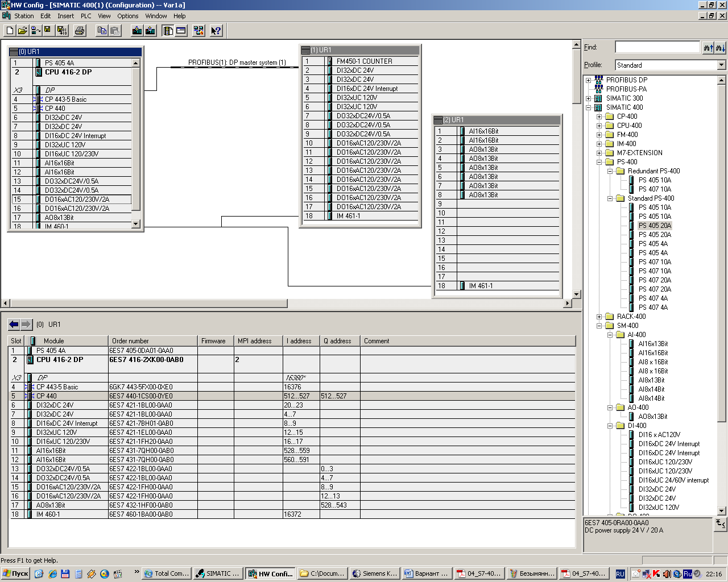Screen dimensions: 728x582
Task: Select IM 461-1 in rack (2) UR1
Action: coord(481,286)
